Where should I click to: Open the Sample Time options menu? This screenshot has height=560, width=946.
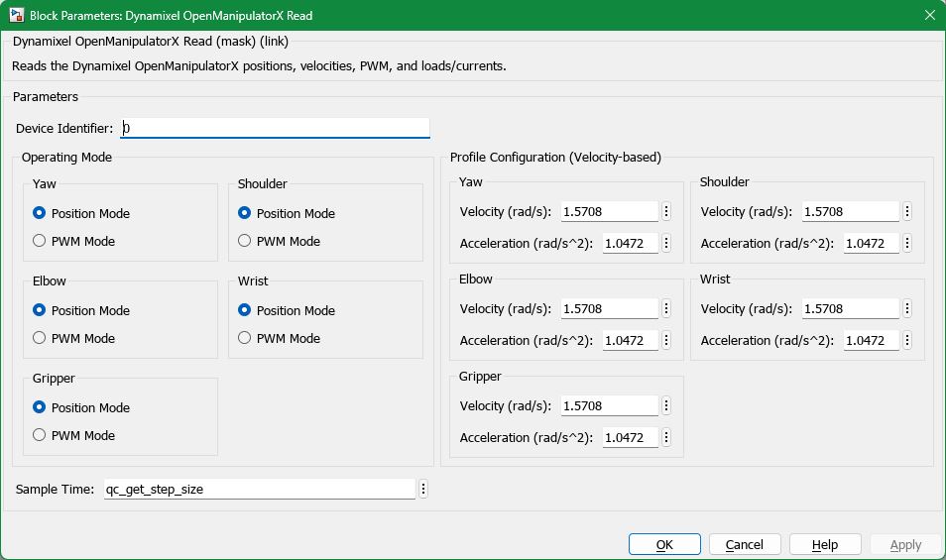point(423,489)
